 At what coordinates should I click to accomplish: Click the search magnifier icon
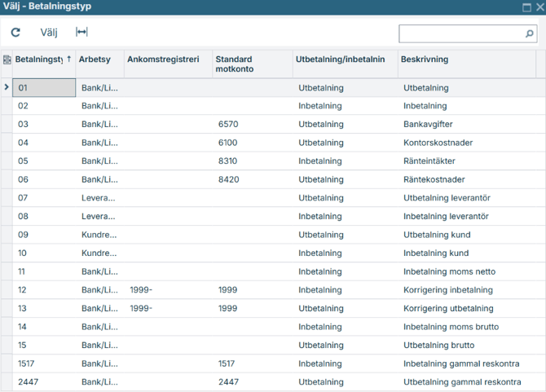530,34
